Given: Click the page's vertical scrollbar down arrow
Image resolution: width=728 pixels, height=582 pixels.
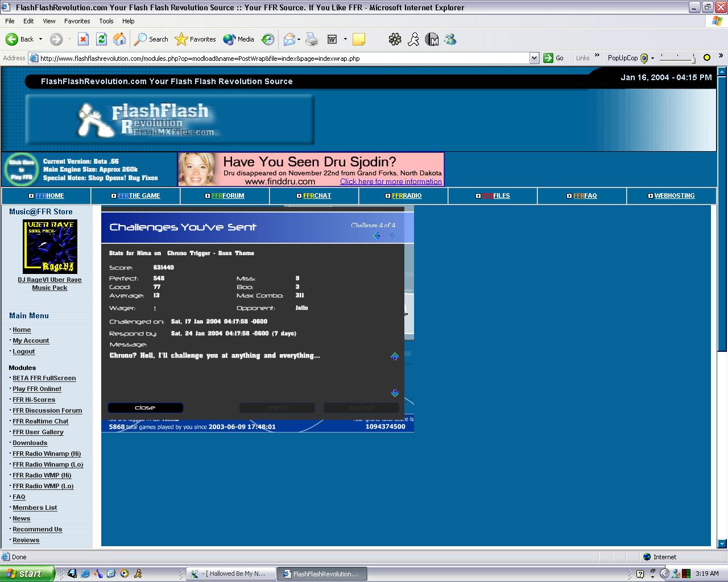Looking at the screenshot, I should pyautogui.click(x=722, y=543).
